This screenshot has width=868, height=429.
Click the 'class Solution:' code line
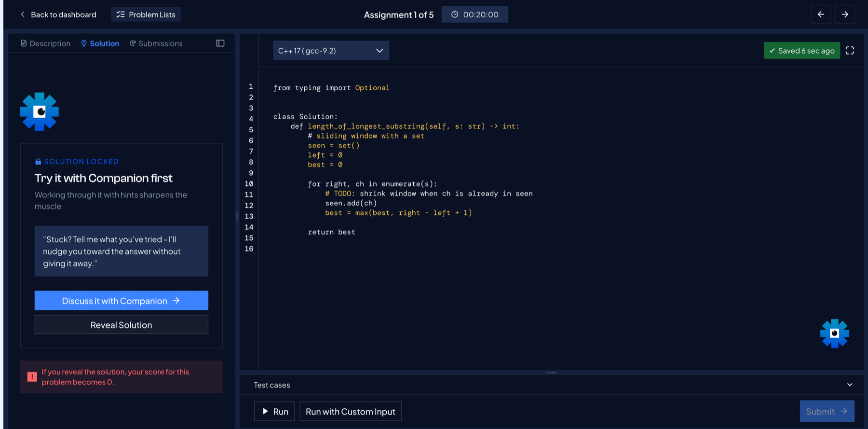pos(305,117)
